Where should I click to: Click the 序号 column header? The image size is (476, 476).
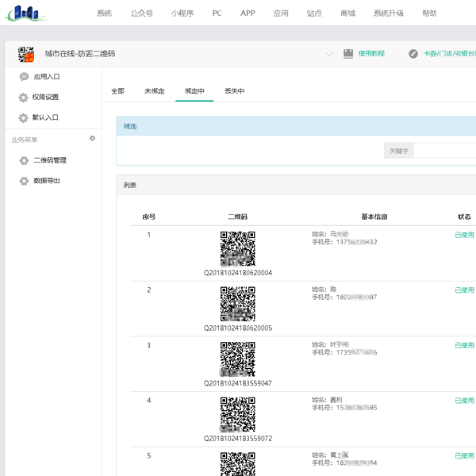point(149,217)
